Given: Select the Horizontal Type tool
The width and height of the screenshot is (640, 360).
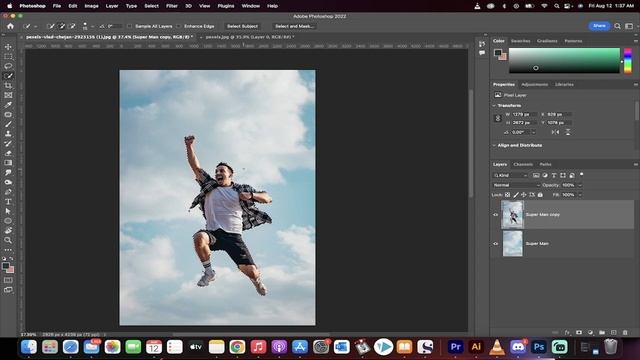Looking at the screenshot, I should tap(8, 202).
